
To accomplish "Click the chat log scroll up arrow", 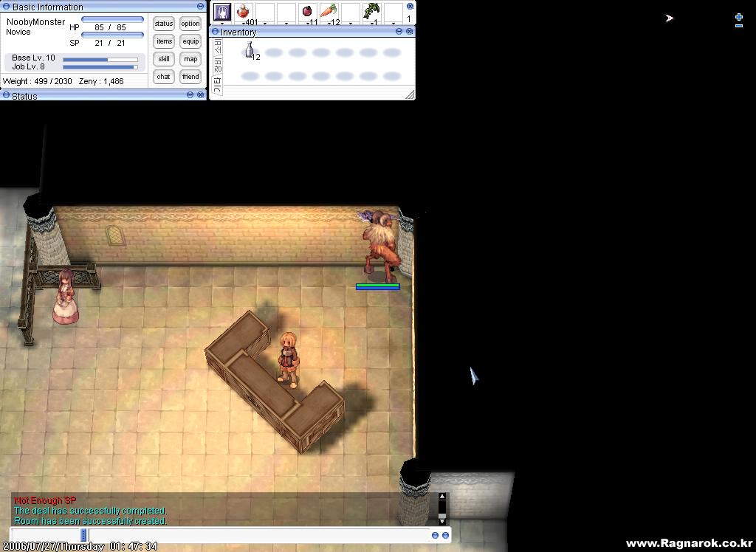I will click(x=441, y=497).
